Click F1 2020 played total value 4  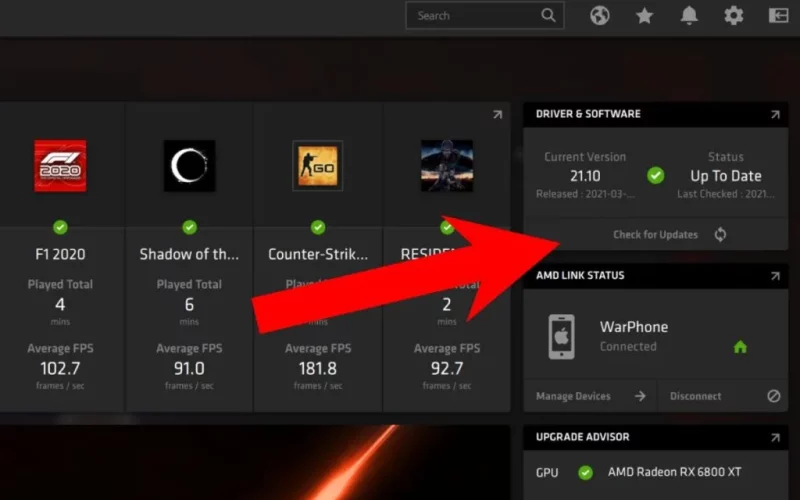pyautogui.click(x=60, y=305)
